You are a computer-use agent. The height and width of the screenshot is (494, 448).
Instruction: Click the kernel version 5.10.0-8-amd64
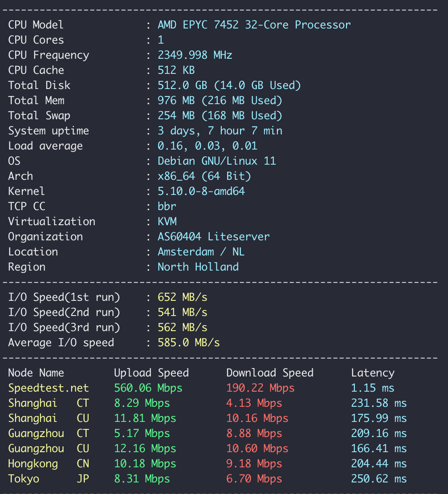pyautogui.click(x=201, y=191)
